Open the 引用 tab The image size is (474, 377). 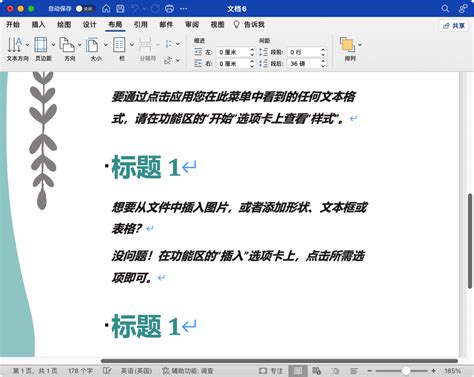(x=141, y=25)
